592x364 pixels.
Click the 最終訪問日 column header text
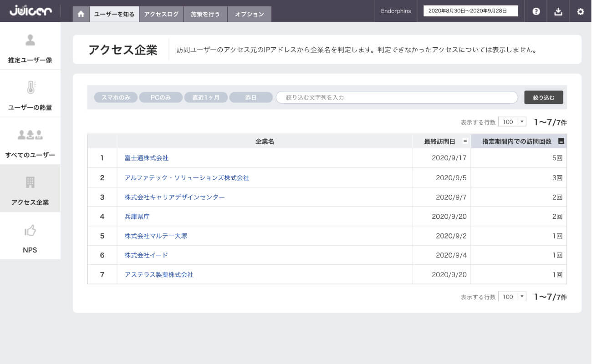coord(439,142)
